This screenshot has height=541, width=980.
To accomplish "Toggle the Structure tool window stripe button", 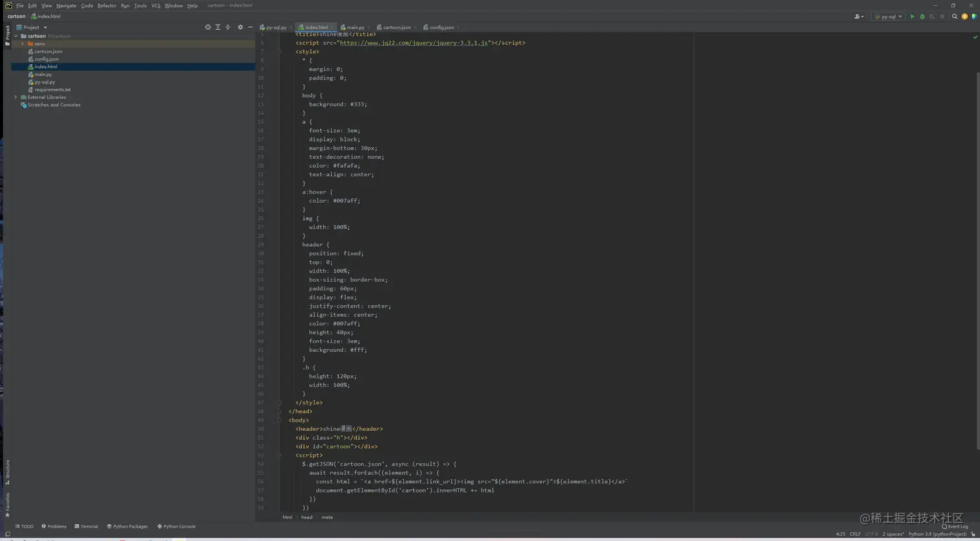I will (x=7, y=472).
